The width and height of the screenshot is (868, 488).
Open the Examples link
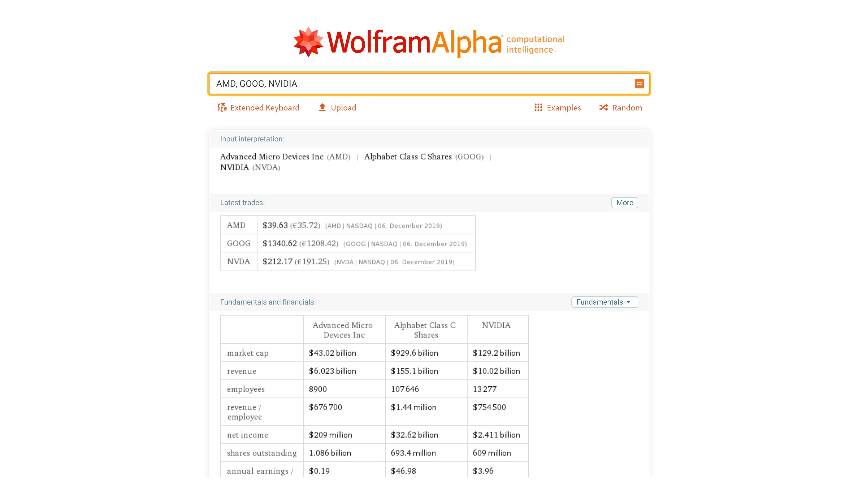[564, 108]
